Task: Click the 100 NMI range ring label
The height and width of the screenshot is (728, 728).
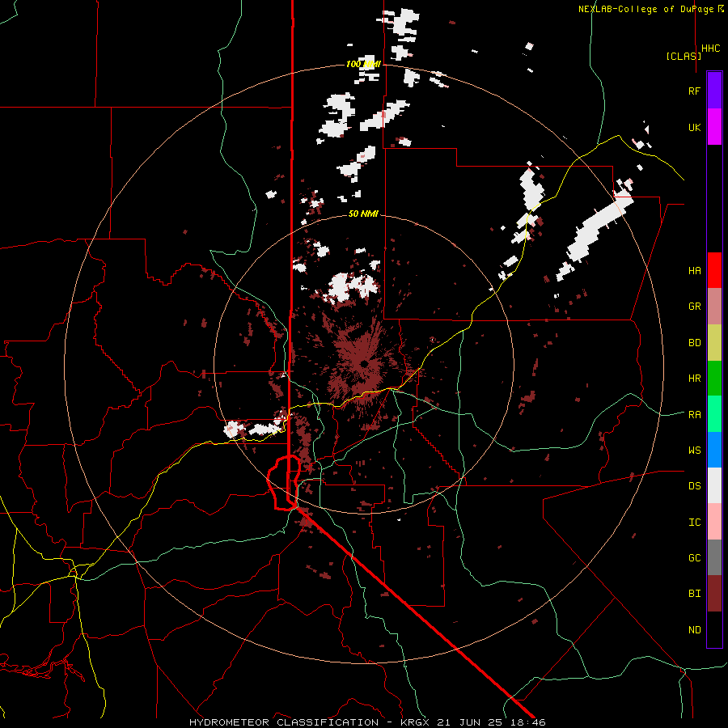Action: pyautogui.click(x=363, y=64)
